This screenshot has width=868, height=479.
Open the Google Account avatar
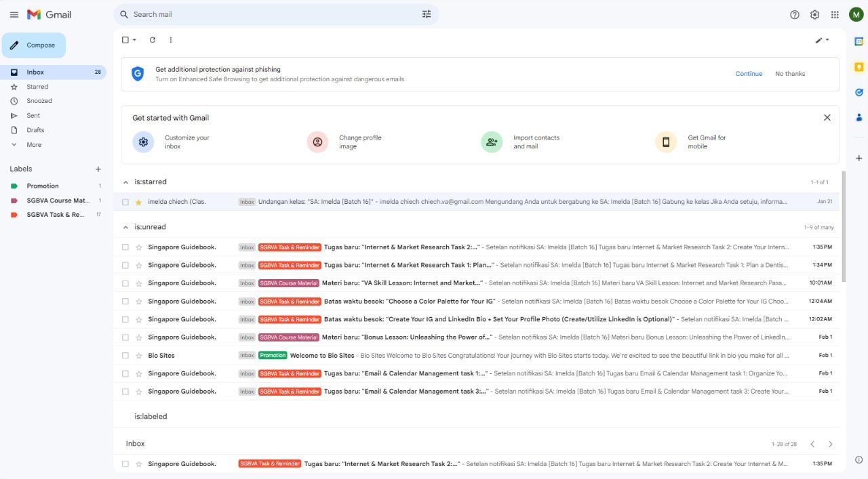coord(856,14)
